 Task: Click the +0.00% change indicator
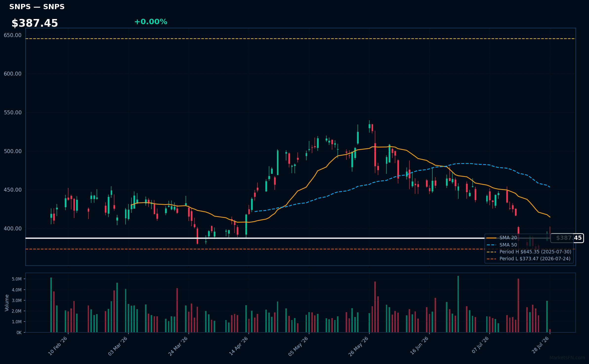pyautogui.click(x=151, y=22)
